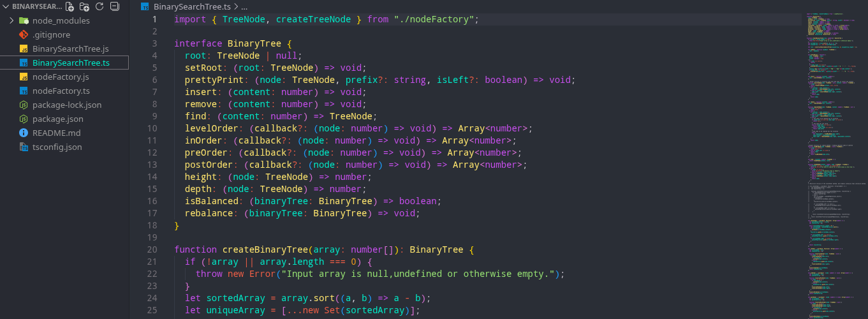868x319 pixels.
Task: Click the JS icon beside BinarySearchTree.js
Action: [x=24, y=48]
